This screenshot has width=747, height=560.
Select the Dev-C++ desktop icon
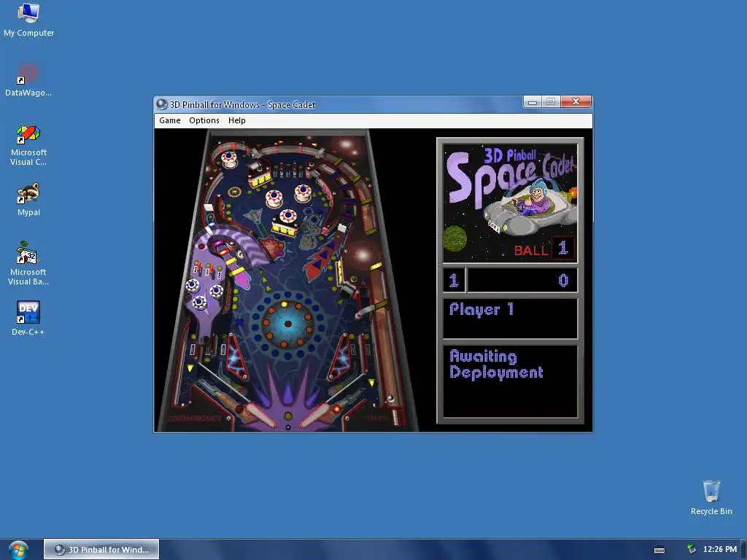28,318
